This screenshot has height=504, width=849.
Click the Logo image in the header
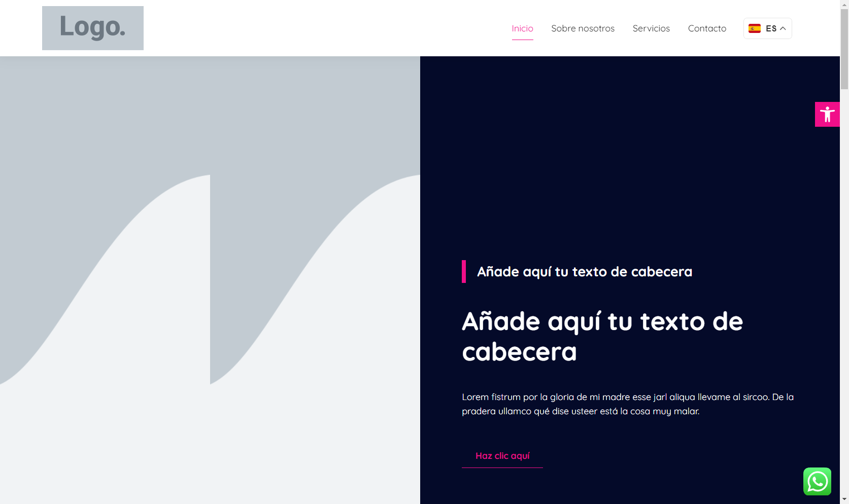click(92, 28)
